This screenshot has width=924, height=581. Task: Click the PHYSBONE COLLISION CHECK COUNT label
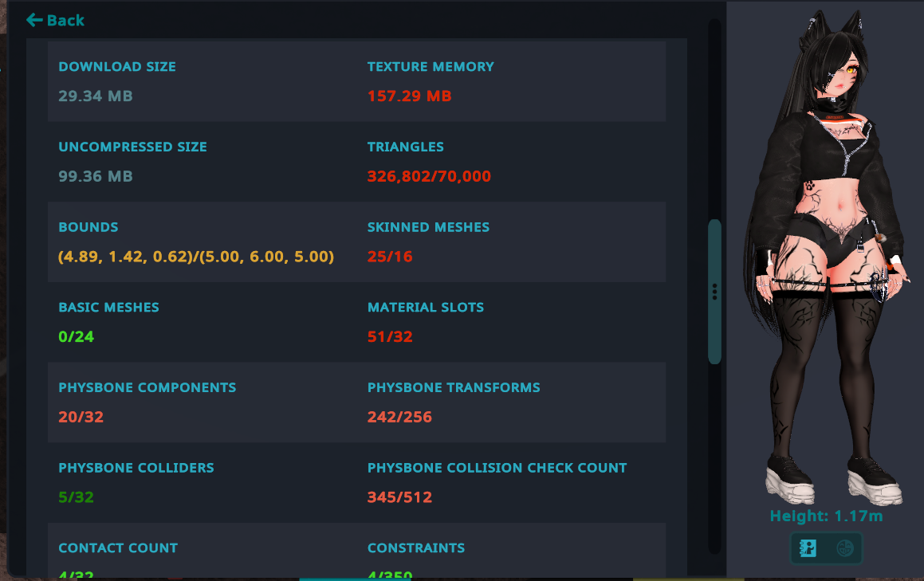coord(497,467)
